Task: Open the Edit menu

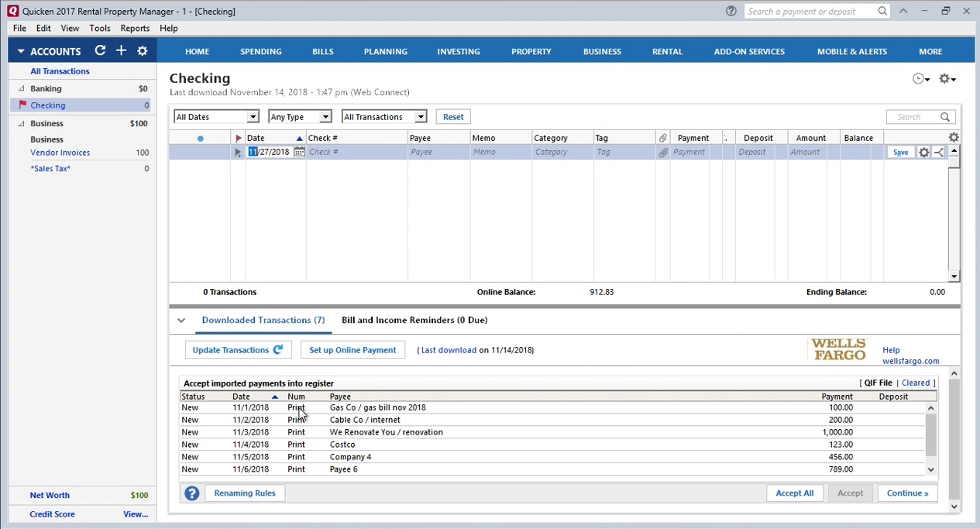Action: point(43,28)
